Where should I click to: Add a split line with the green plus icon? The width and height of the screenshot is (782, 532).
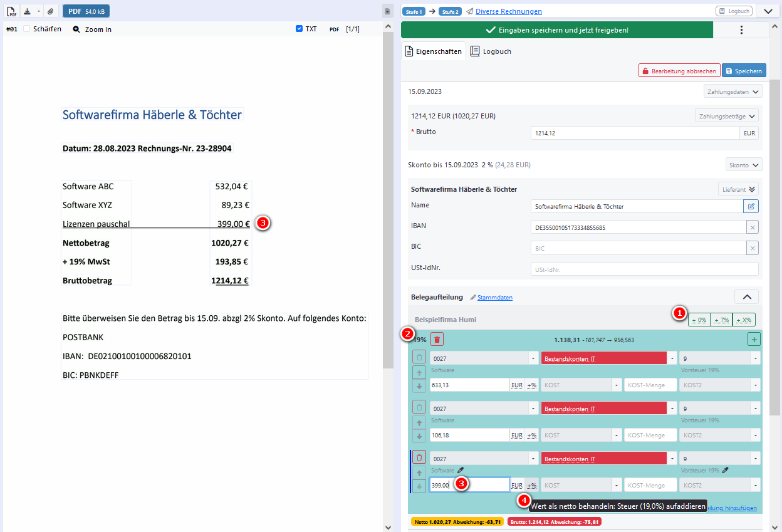point(754,340)
